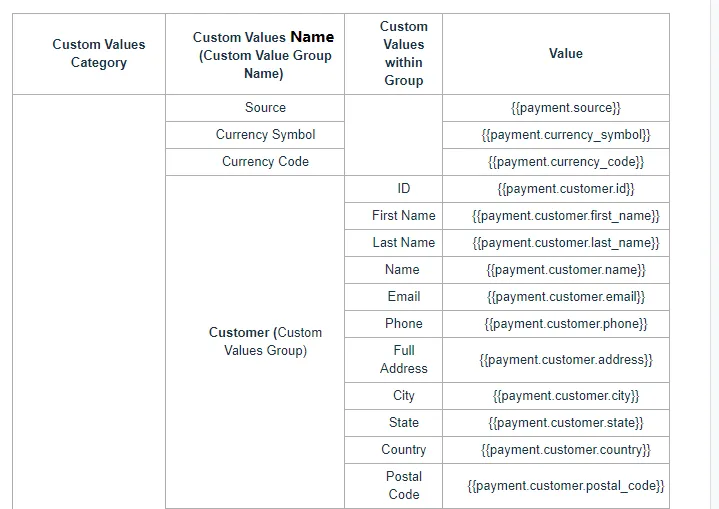The height and width of the screenshot is (509, 719).
Task: Click the Custom Values within Group header
Action: coord(403,53)
